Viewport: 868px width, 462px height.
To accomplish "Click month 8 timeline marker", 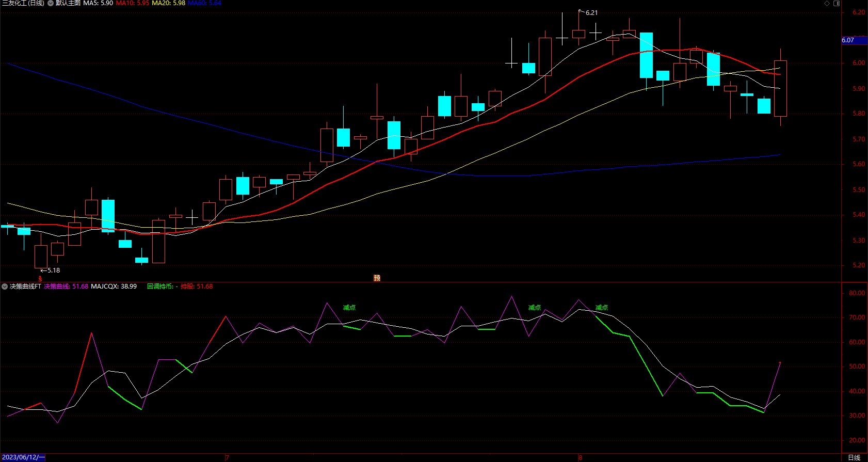I will (x=580, y=457).
